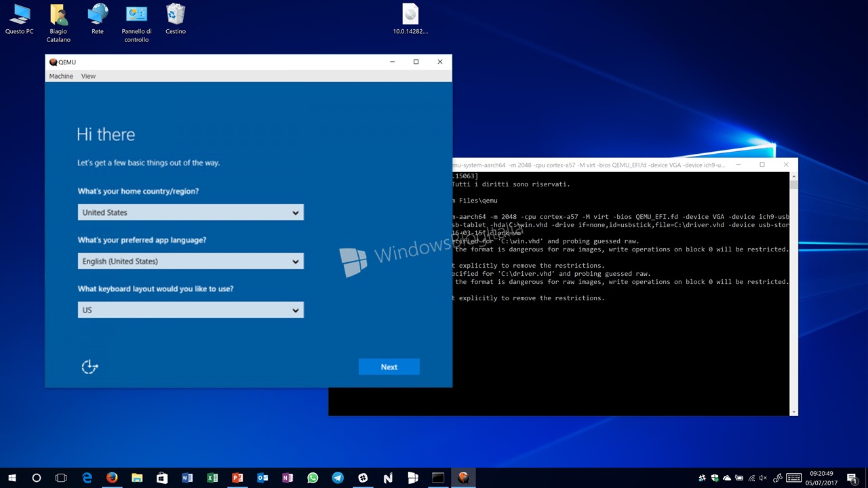Maximize the QEMU window
This screenshot has width=868, height=488.
pyautogui.click(x=416, y=62)
